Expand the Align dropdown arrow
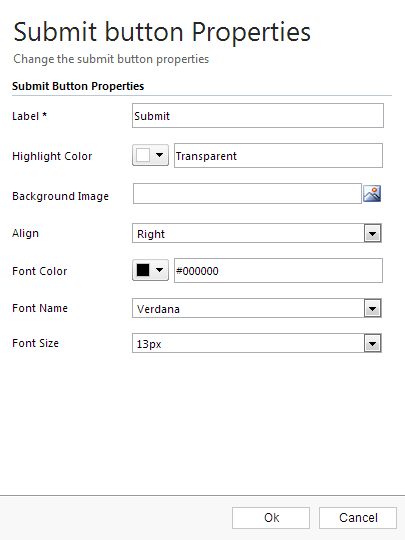405x540 pixels. [372, 233]
